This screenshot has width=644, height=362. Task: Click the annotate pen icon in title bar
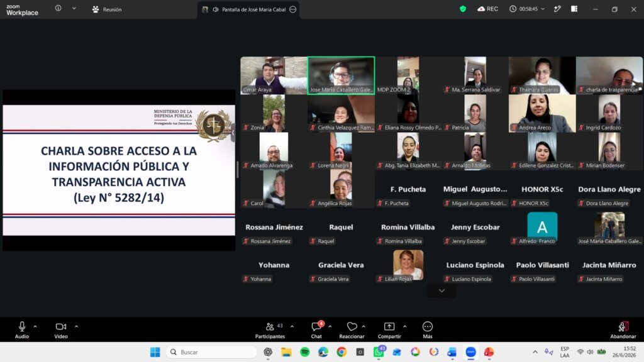point(557,9)
